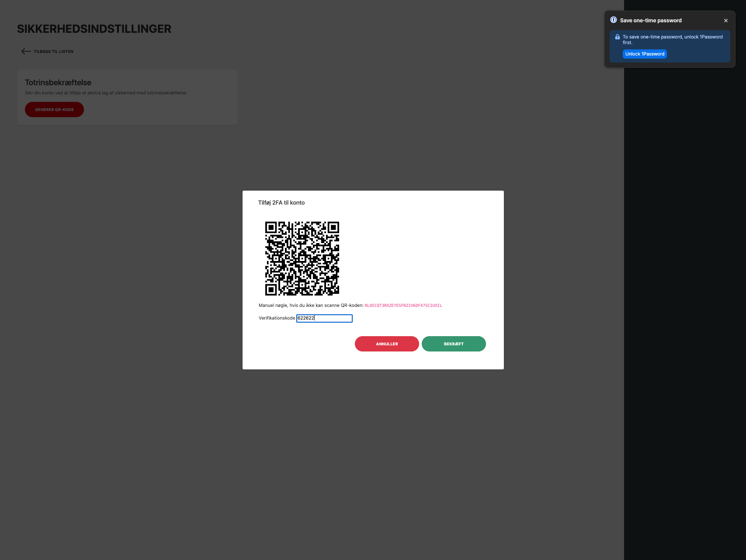746x560 pixels.
Task: Click the 'To save one-time password' message
Action: tap(673, 40)
